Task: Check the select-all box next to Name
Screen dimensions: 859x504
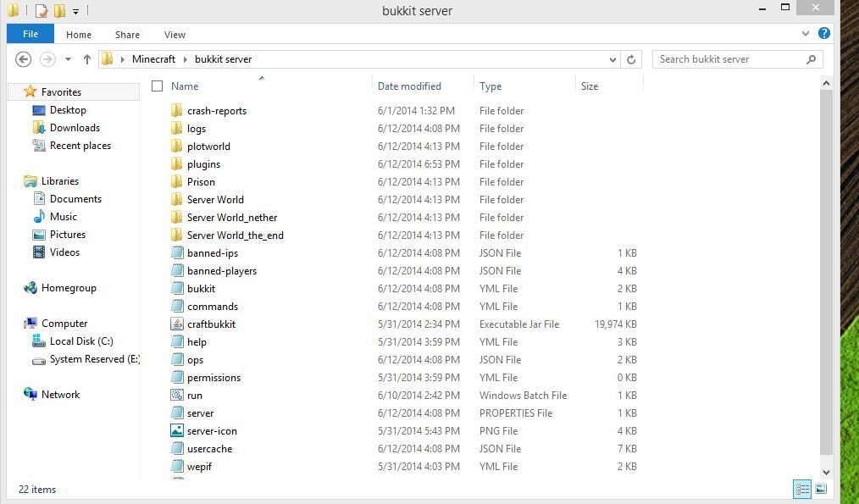Action: (158, 86)
